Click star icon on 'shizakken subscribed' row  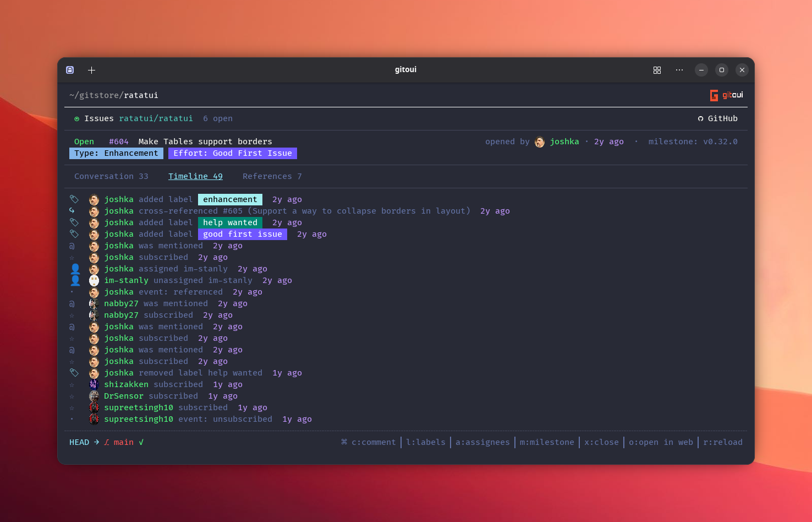point(72,385)
